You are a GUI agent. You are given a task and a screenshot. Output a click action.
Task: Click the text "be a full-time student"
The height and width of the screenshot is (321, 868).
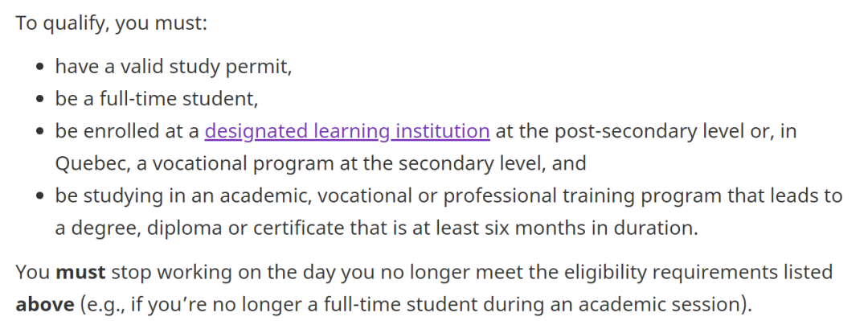(x=154, y=99)
